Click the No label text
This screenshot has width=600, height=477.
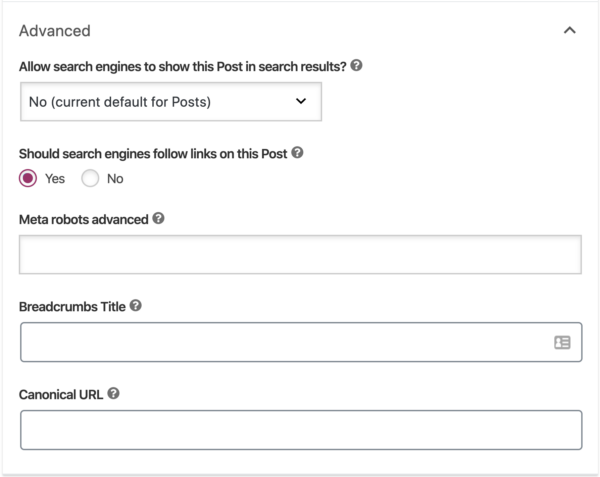(x=115, y=179)
